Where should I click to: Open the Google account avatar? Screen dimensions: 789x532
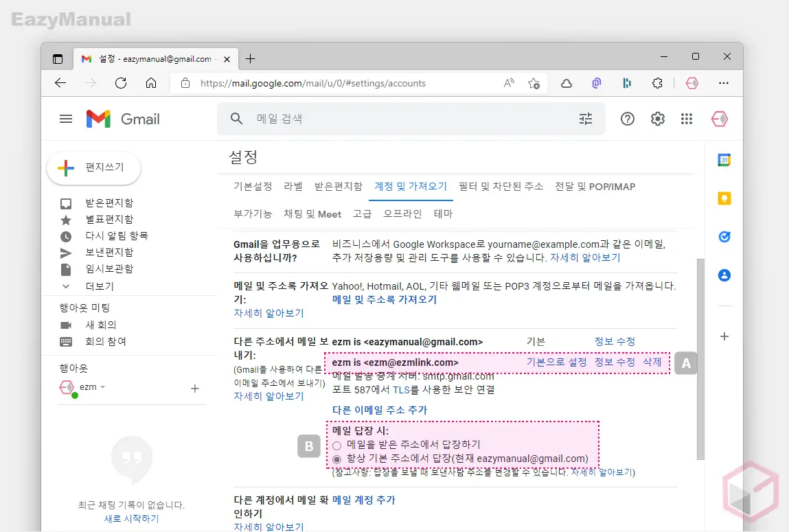pyautogui.click(x=720, y=119)
